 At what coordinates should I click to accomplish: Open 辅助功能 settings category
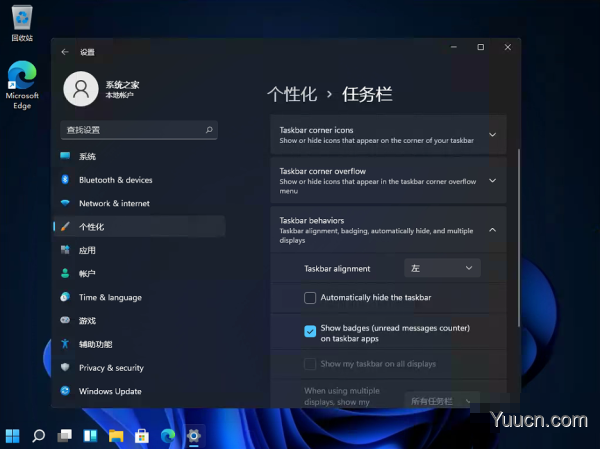(139, 344)
